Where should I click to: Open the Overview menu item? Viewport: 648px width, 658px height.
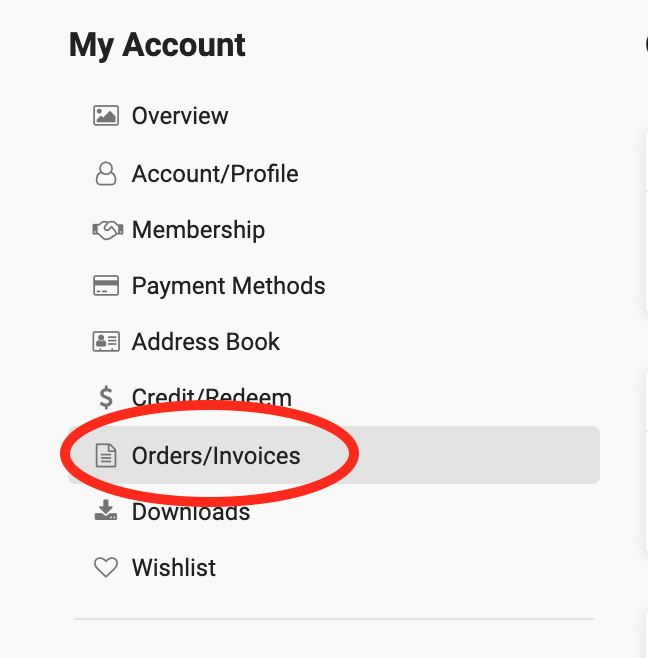pyautogui.click(x=180, y=116)
